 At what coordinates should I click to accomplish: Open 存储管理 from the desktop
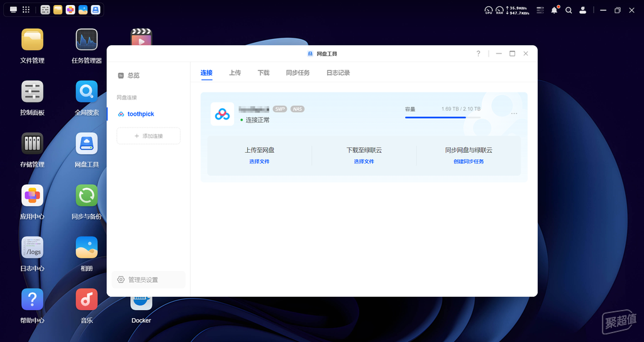[33, 144]
